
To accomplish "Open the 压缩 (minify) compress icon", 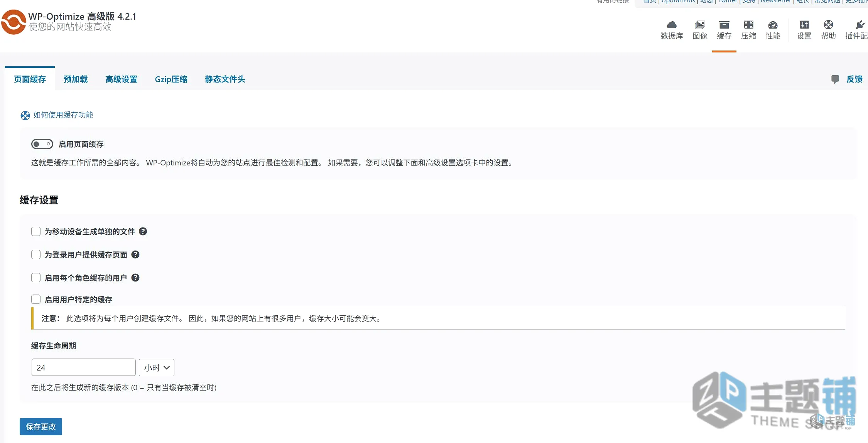I will click(x=748, y=25).
